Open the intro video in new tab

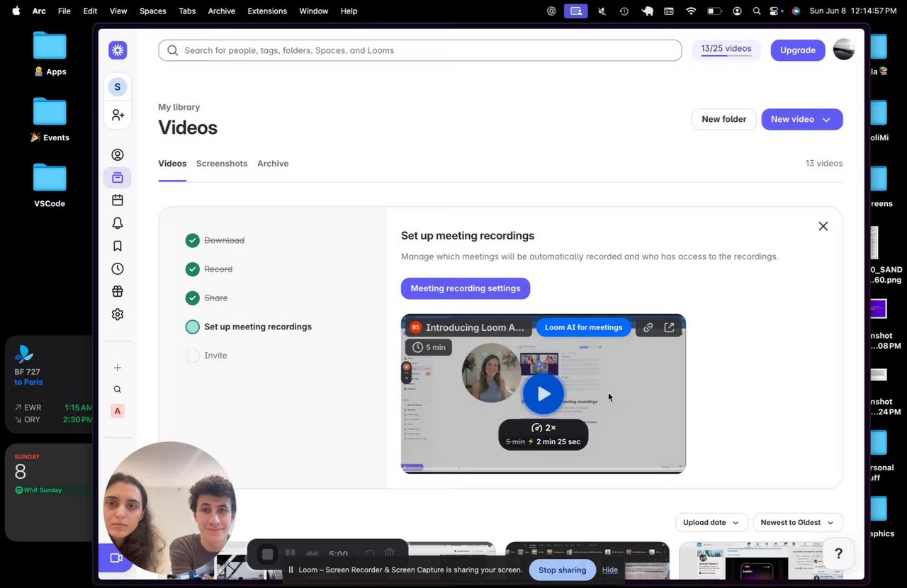point(669,327)
